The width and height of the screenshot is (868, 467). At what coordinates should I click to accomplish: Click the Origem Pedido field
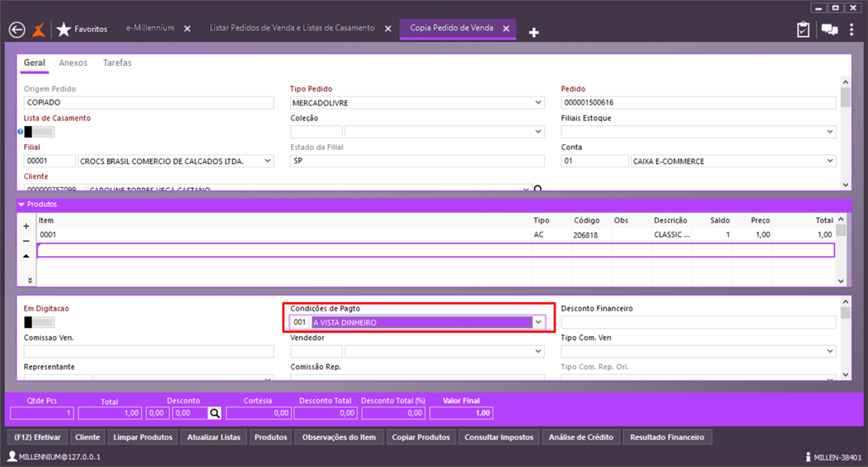tap(148, 102)
